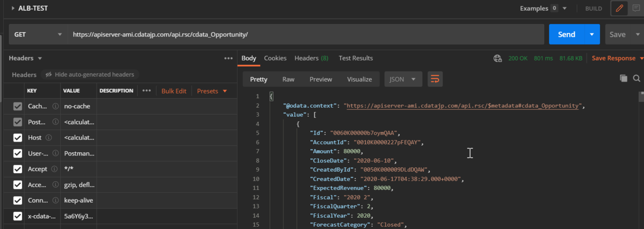
Task: Open the three-dot menu next to DESCRIPTION
Action: 147,91
